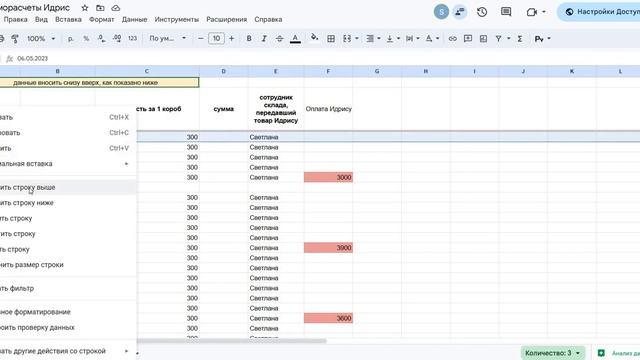Image resolution: width=640 pixels, height=360 pixels.
Task: Open filter views dropdown arrow
Action: 508,38
